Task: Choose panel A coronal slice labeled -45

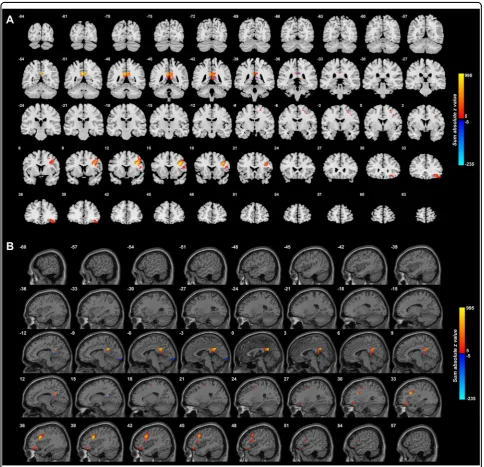Action: (x=169, y=79)
